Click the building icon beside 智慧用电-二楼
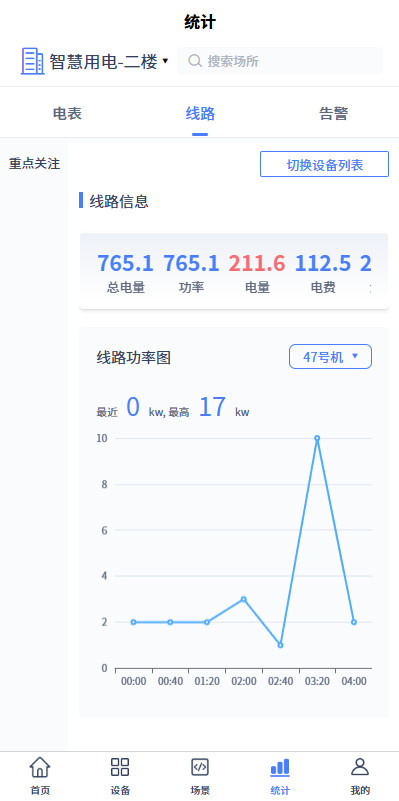The width and height of the screenshot is (399, 801). pos(33,61)
